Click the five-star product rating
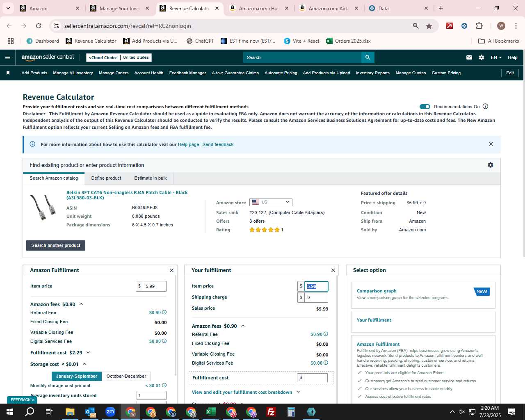This screenshot has height=420, width=525. (x=264, y=230)
